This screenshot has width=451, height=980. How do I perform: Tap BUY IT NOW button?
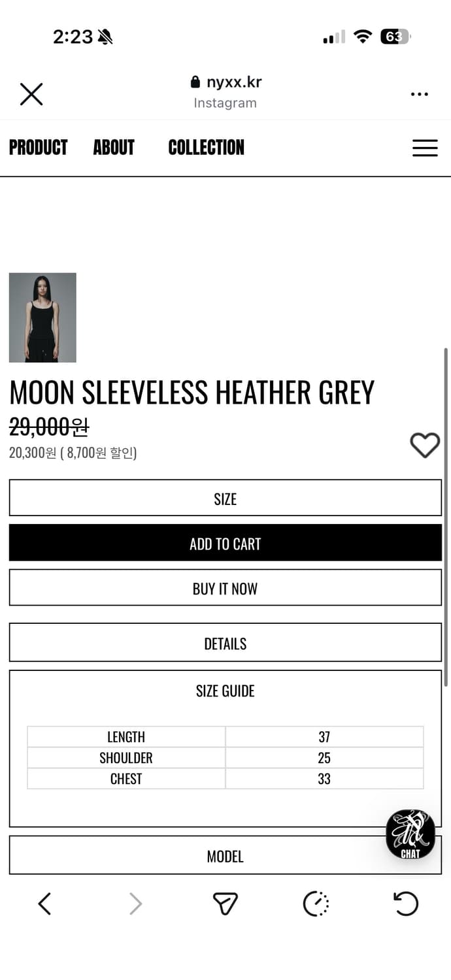click(x=225, y=588)
